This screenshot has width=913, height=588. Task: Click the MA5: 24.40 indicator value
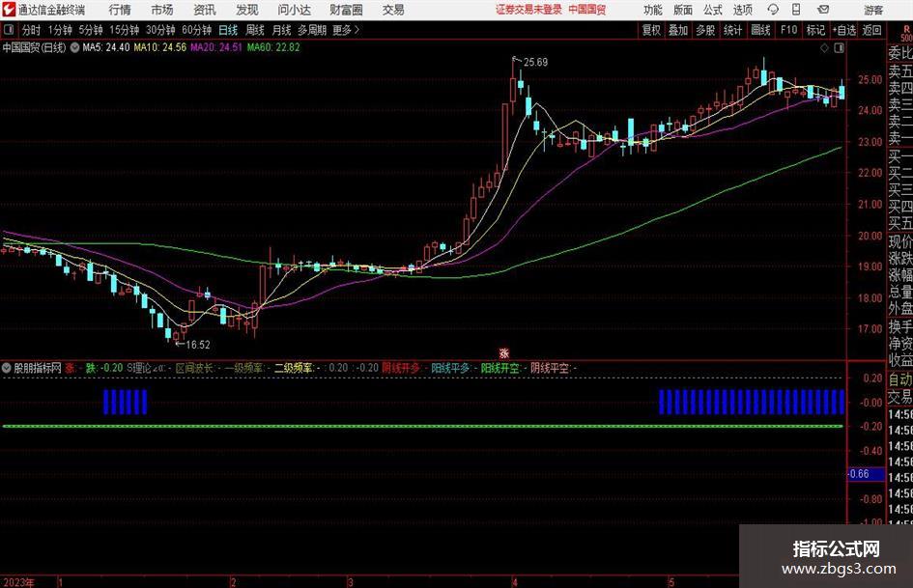(x=106, y=47)
